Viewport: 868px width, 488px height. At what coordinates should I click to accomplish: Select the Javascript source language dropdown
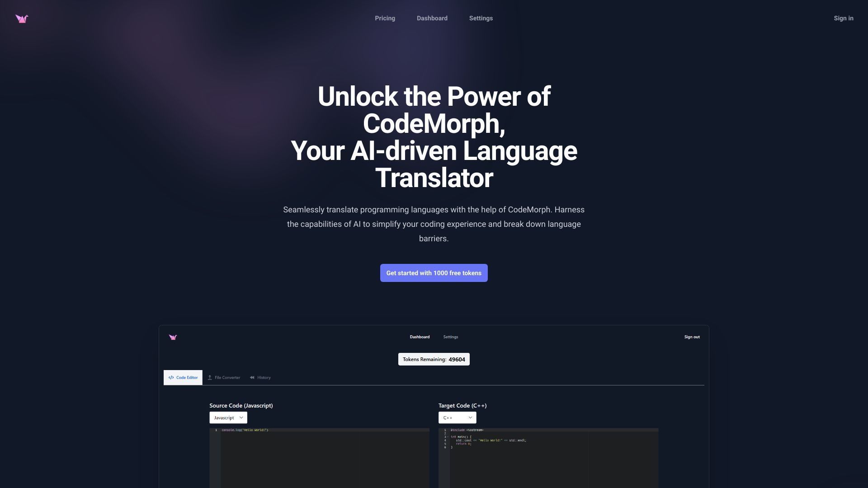228,418
